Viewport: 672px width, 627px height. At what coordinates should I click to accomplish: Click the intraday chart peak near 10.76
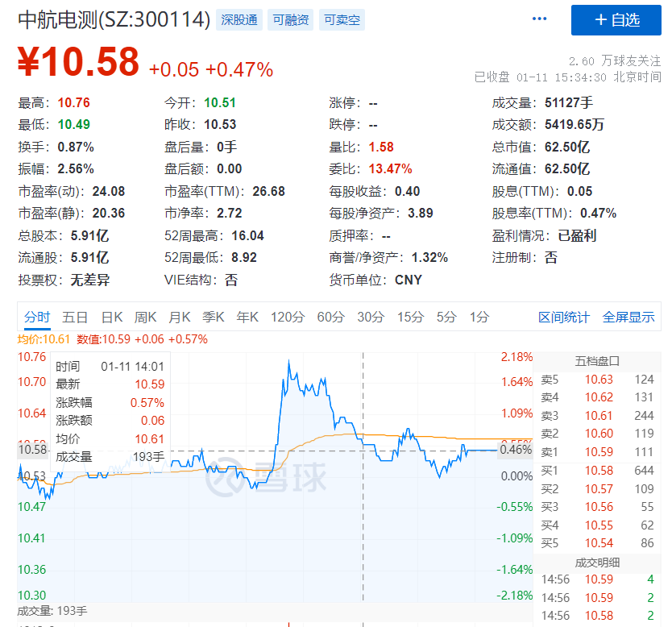[288, 361]
